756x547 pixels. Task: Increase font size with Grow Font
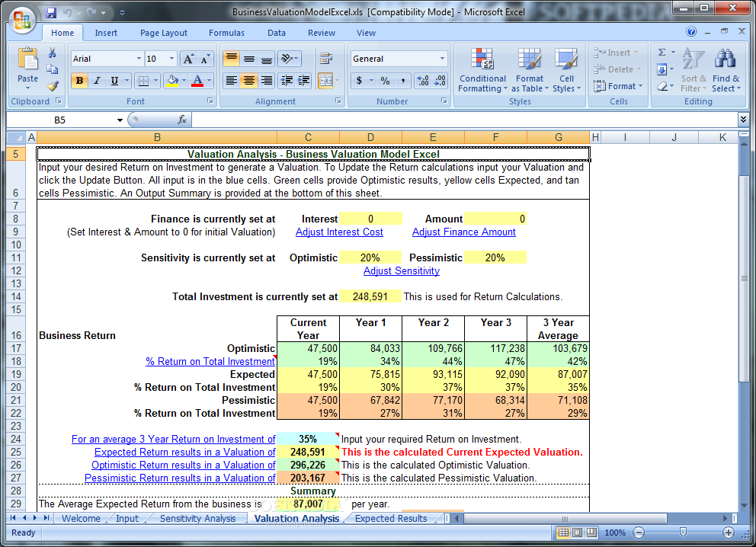point(188,59)
